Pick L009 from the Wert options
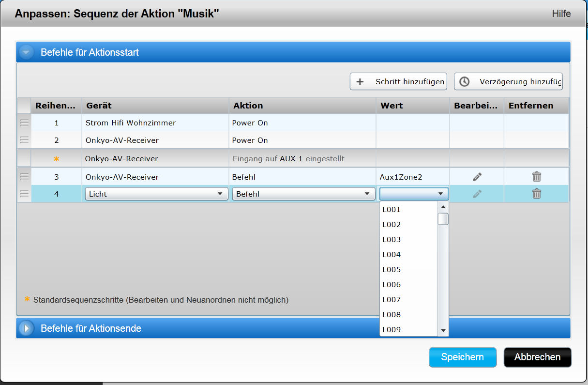The image size is (588, 385). [392, 330]
